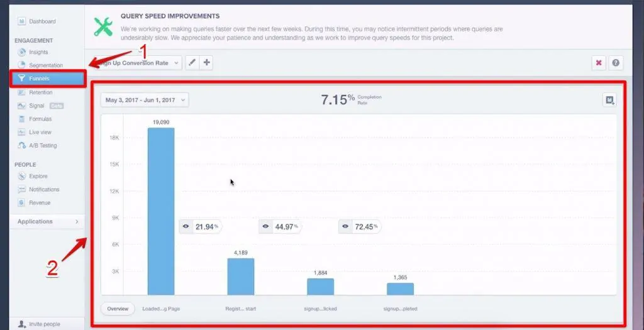Click the red X delete icon

[599, 63]
